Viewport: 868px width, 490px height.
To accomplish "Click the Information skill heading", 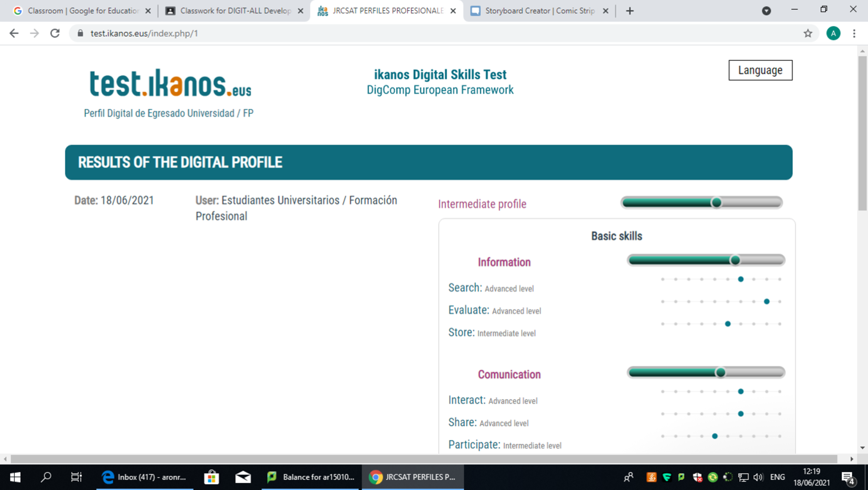I will coord(504,262).
